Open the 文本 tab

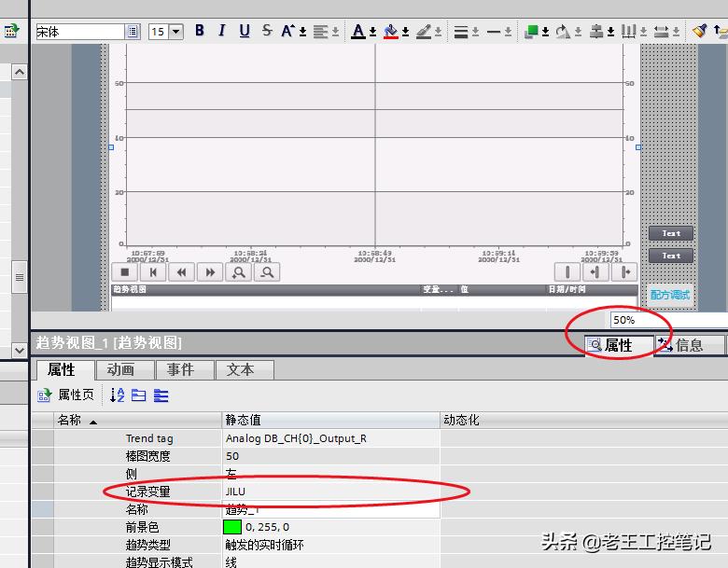coord(245,370)
